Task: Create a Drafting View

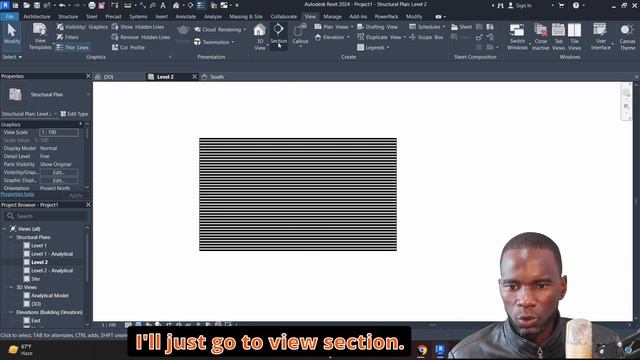Action: pyautogui.click(x=377, y=27)
